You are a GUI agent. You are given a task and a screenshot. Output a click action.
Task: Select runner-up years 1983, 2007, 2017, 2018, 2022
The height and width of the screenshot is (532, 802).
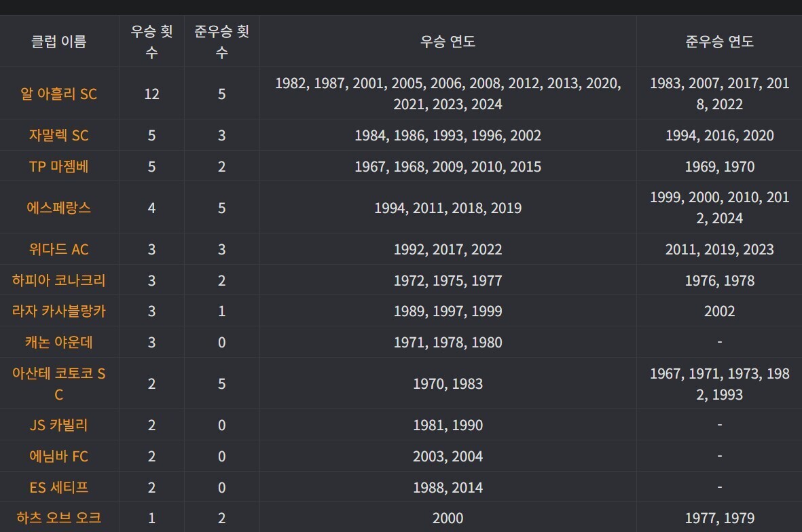coord(719,94)
